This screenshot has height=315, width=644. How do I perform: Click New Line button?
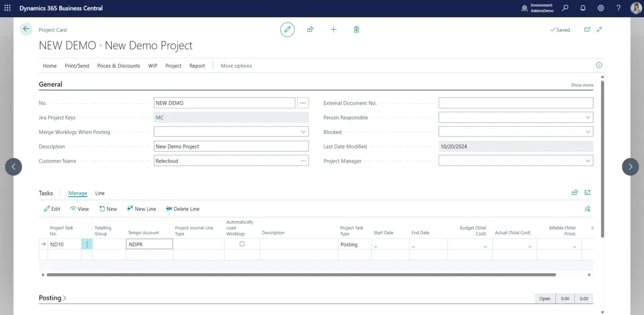(141, 209)
